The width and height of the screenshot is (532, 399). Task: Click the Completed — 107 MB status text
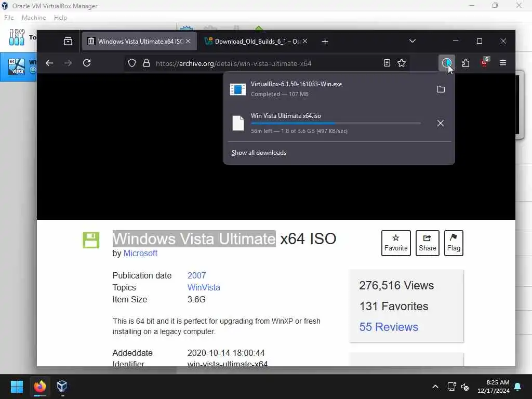tap(280, 95)
